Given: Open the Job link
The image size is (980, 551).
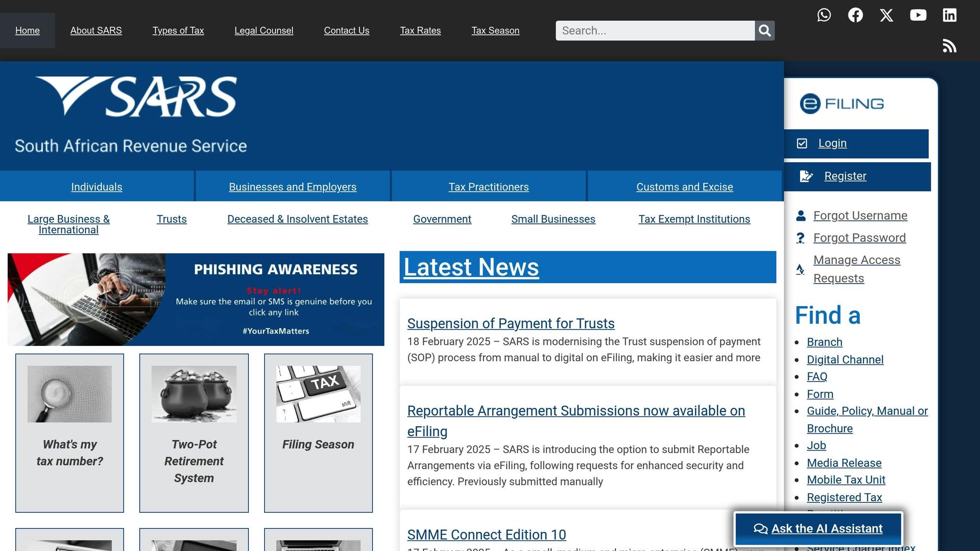Looking at the screenshot, I should tap(816, 445).
